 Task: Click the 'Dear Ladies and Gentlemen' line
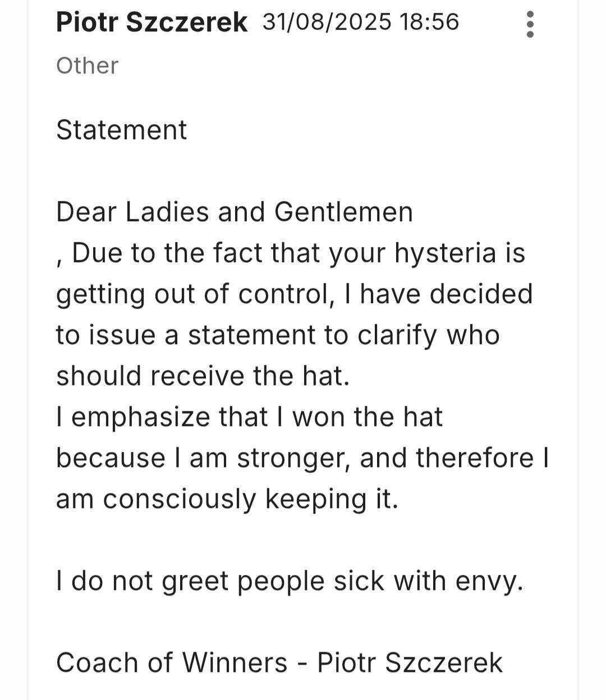pos(235,212)
